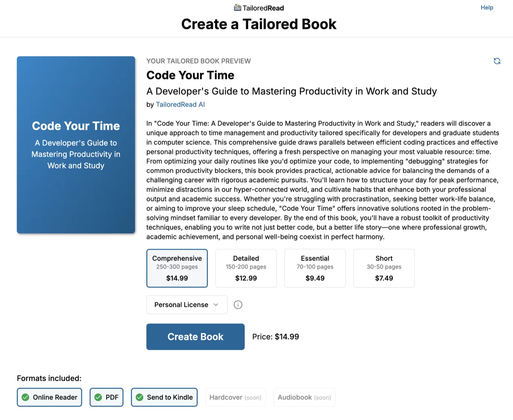Select the Comprehensive pricing card

(177, 268)
